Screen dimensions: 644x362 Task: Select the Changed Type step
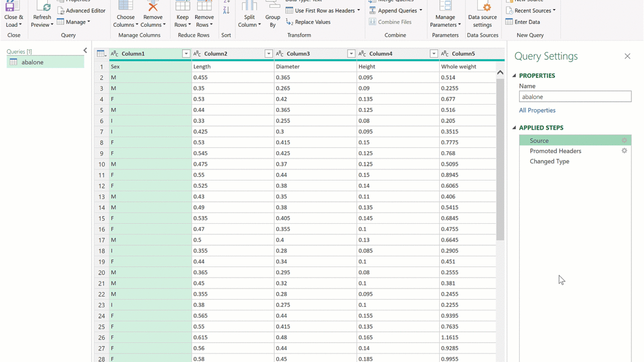tap(549, 161)
